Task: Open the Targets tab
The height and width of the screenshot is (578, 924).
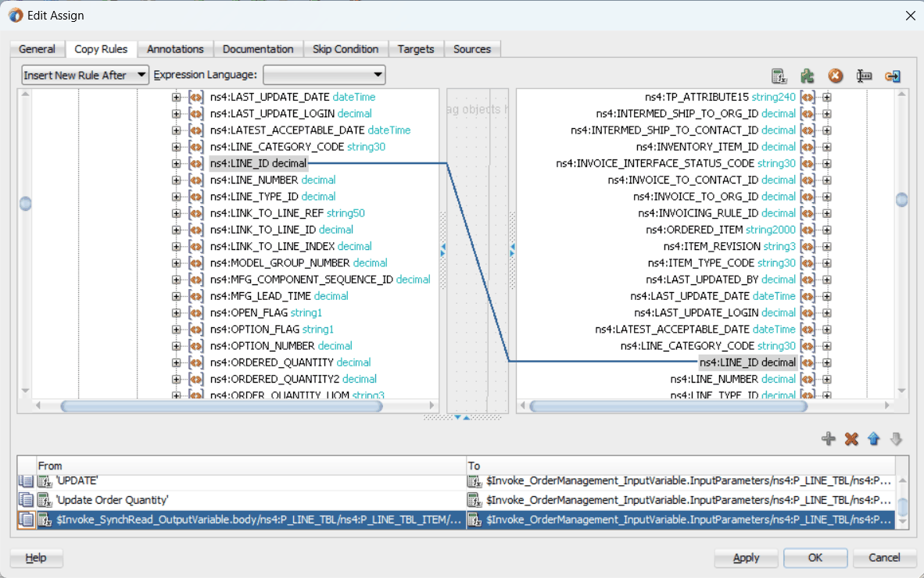Action: pos(415,49)
